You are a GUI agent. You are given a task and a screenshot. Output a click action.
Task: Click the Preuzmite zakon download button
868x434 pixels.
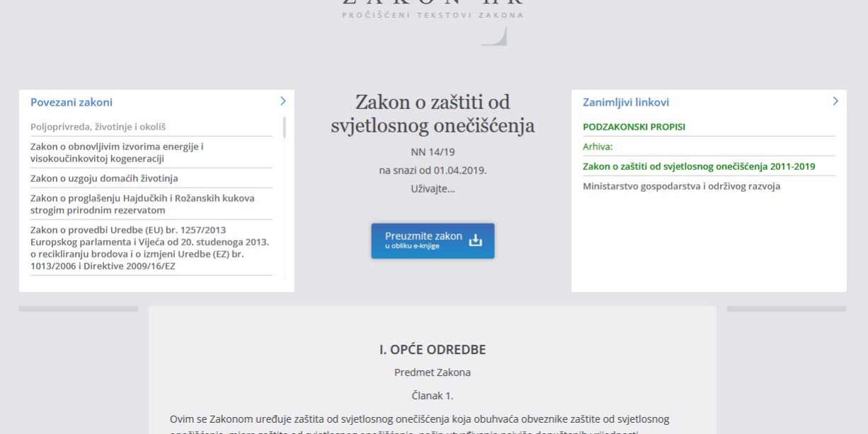(425, 240)
